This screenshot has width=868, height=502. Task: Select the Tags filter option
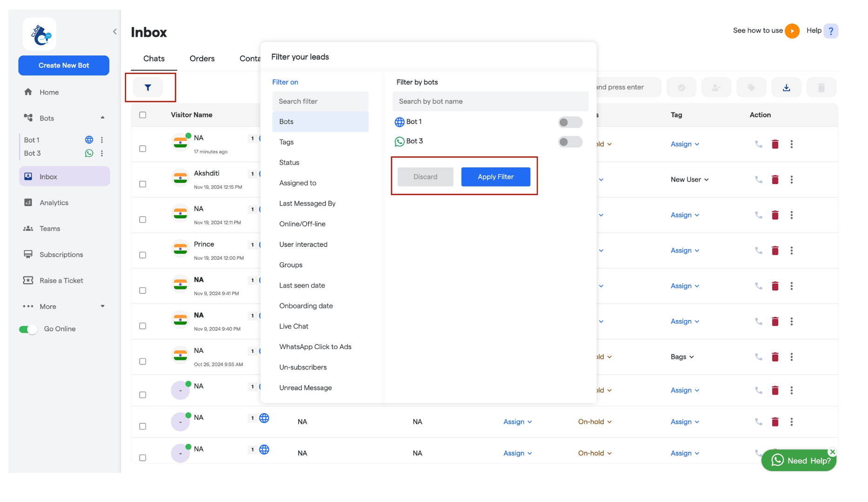[320, 142]
